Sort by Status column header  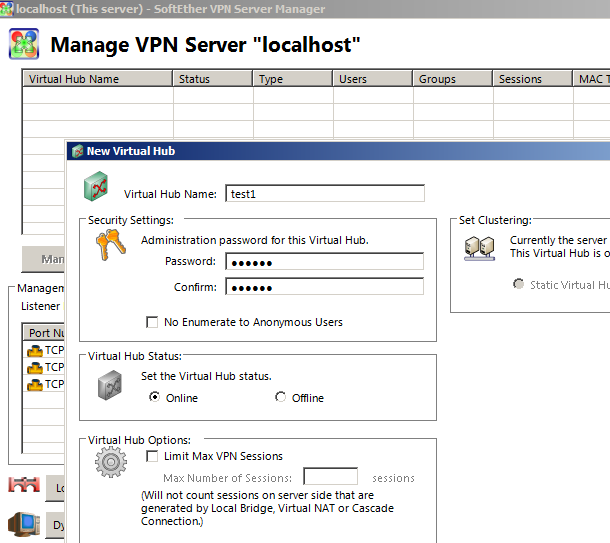point(213,79)
